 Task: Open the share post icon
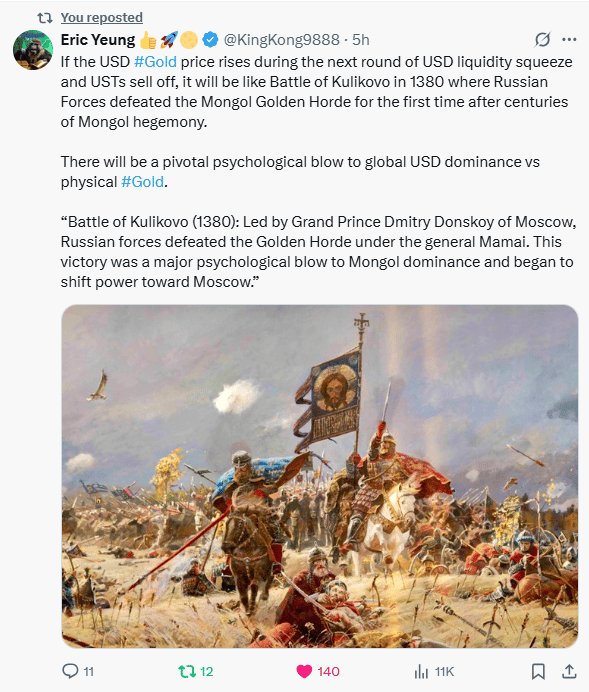tap(569, 671)
